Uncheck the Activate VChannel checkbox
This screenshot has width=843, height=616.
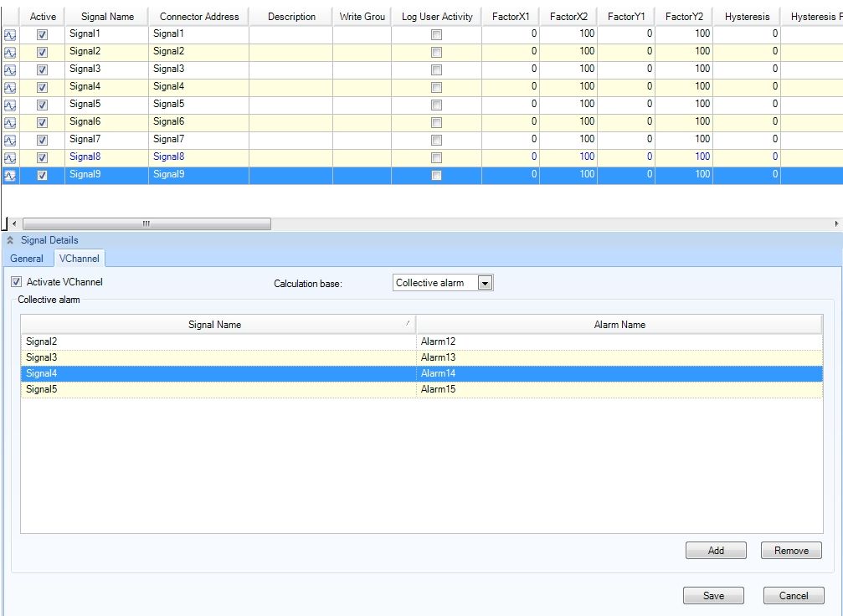[16, 282]
